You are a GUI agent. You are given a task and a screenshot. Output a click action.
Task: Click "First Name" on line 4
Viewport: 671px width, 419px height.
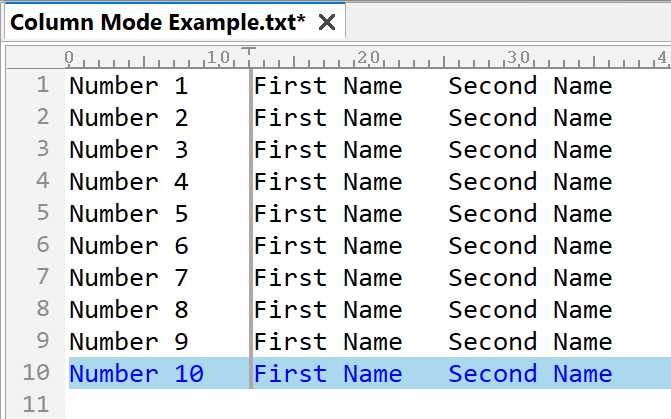tap(328, 182)
